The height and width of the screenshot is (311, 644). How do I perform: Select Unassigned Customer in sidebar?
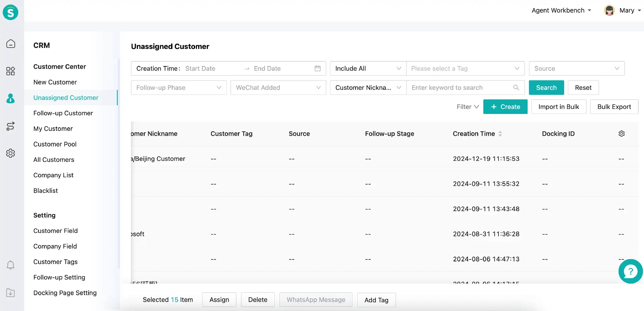(66, 98)
